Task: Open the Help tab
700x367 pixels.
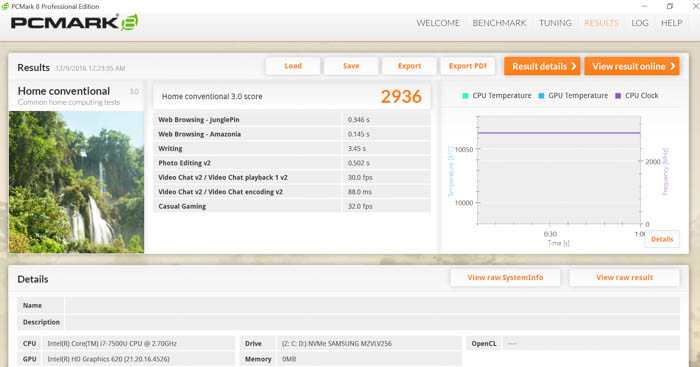Action: (x=671, y=23)
